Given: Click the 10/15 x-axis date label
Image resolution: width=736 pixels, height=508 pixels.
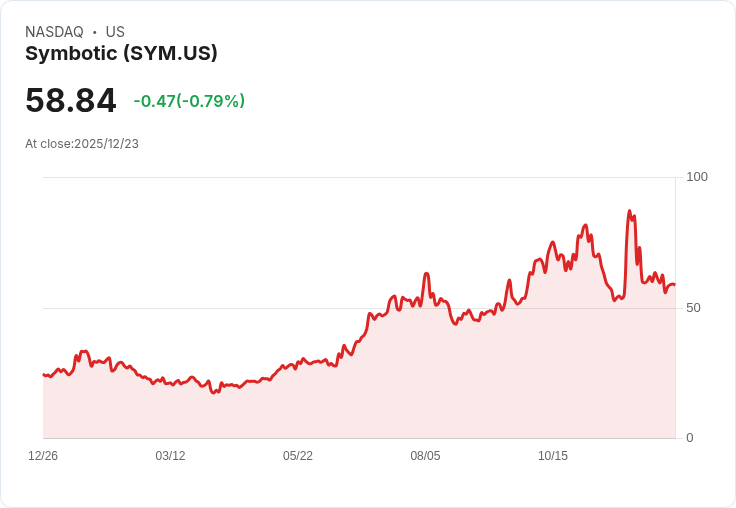Looking at the screenshot, I should 553,456.
